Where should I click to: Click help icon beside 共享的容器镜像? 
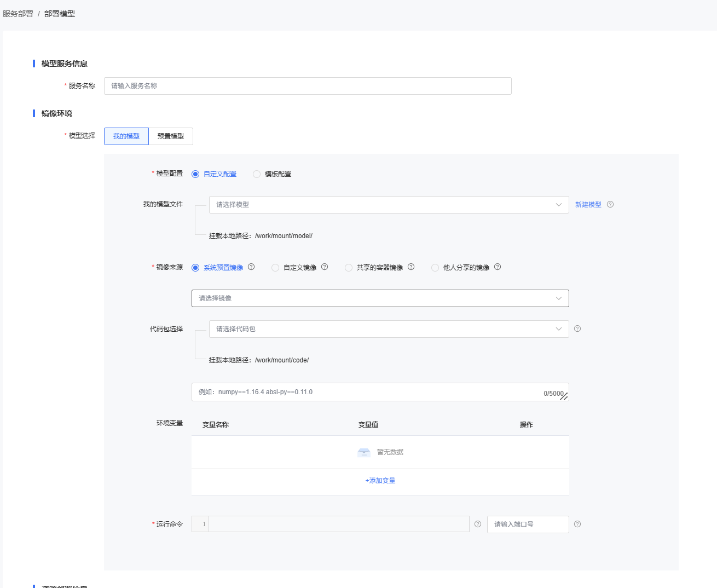411,267
